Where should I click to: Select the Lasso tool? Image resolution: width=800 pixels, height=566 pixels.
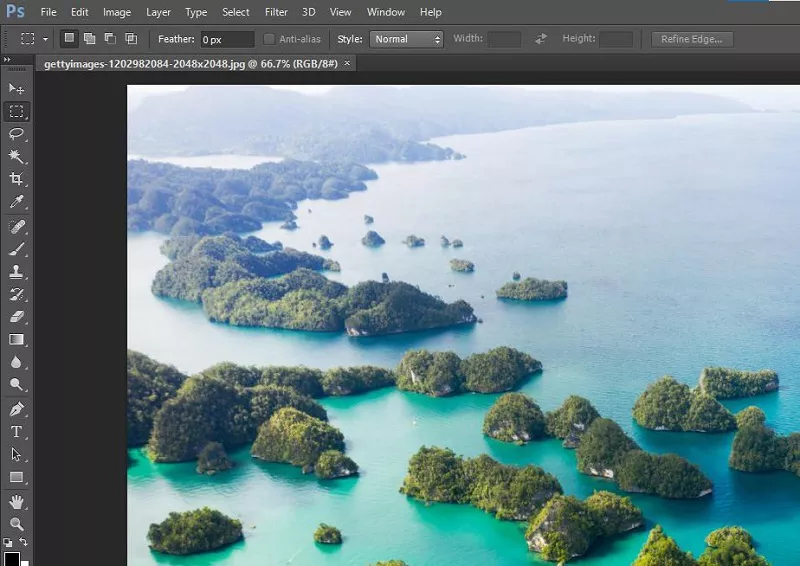(16, 134)
